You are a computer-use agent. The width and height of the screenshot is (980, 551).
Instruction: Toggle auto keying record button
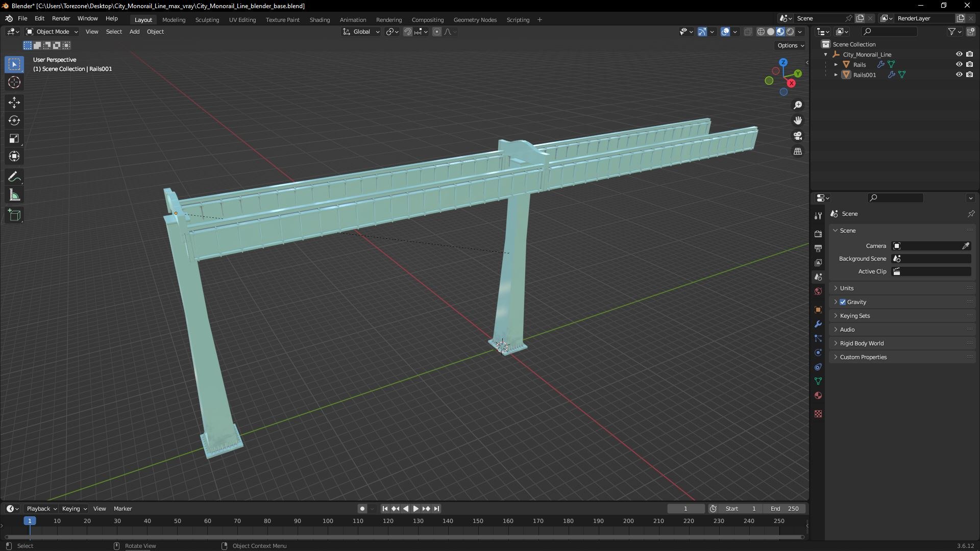coord(362,509)
